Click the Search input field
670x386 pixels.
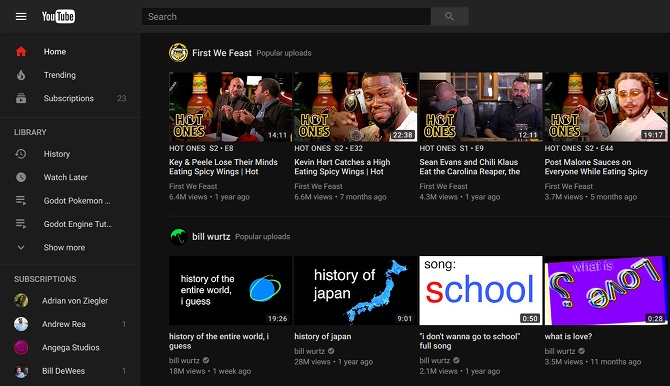tap(286, 17)
